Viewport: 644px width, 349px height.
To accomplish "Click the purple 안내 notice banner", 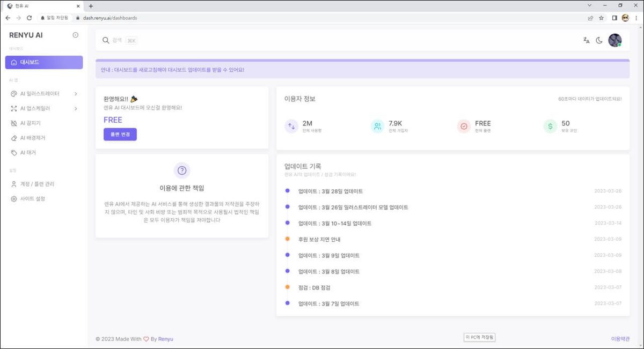I will point(362,69).
